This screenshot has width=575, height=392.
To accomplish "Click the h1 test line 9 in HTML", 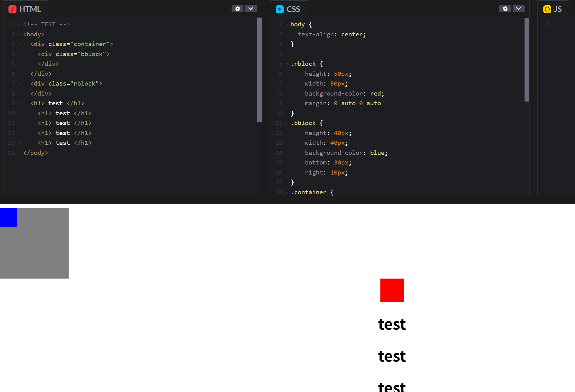I will (57, 103).
